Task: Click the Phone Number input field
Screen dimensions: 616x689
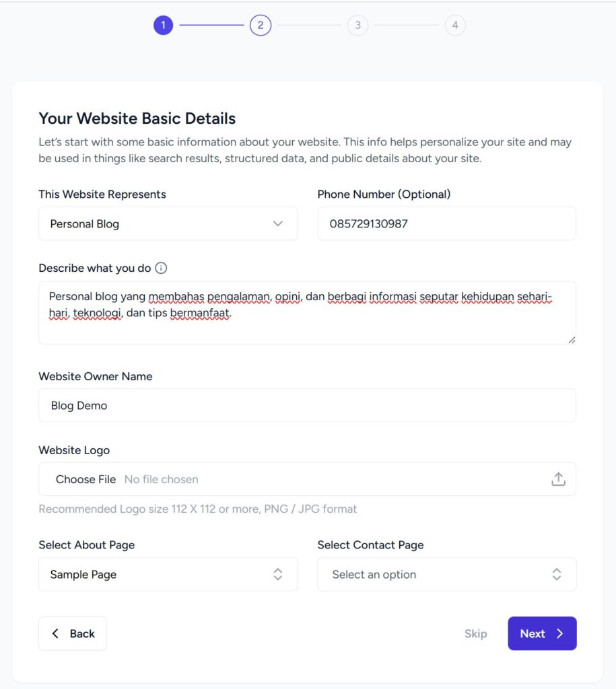Action: point(446,223)
